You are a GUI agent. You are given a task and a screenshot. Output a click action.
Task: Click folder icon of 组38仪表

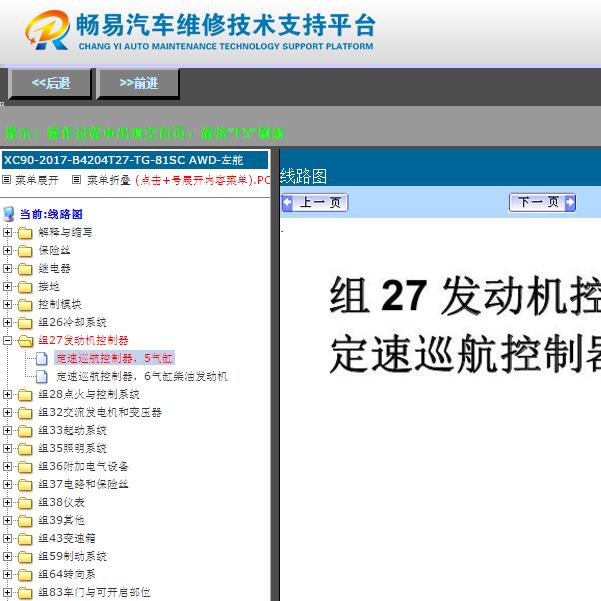click(x=25, y=503)
